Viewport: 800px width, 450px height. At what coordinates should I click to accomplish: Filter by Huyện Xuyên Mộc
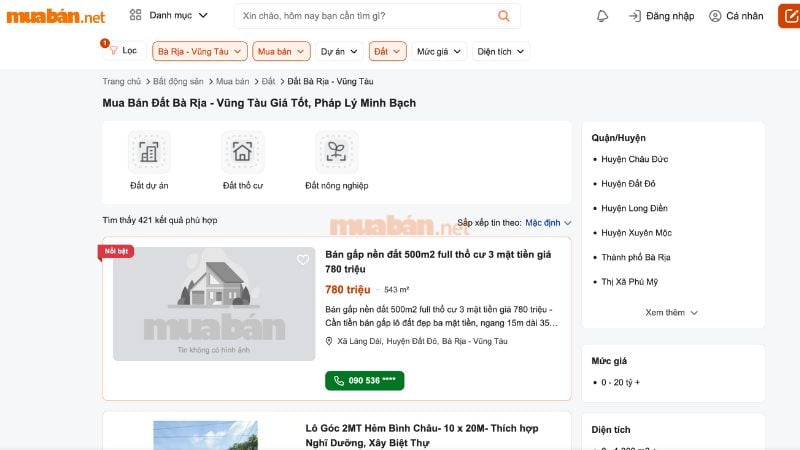click(636, 233)
